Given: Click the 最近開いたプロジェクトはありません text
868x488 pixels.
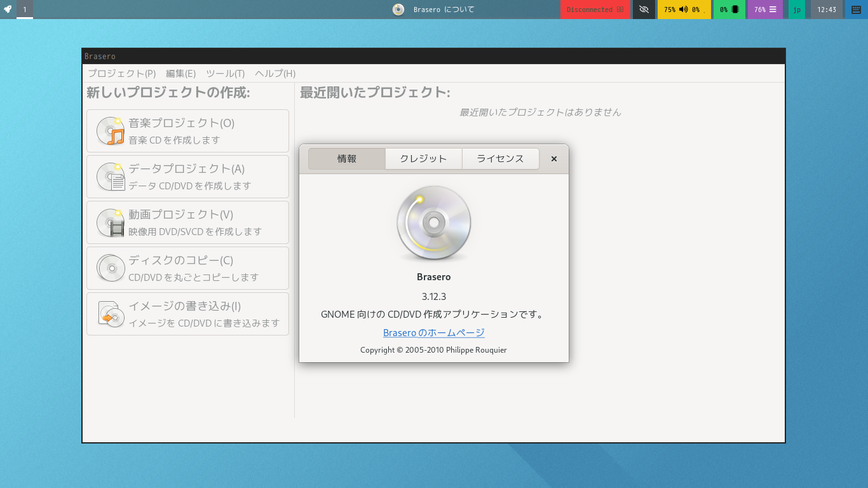Looking at the screenshot, I should pos(540,112).
